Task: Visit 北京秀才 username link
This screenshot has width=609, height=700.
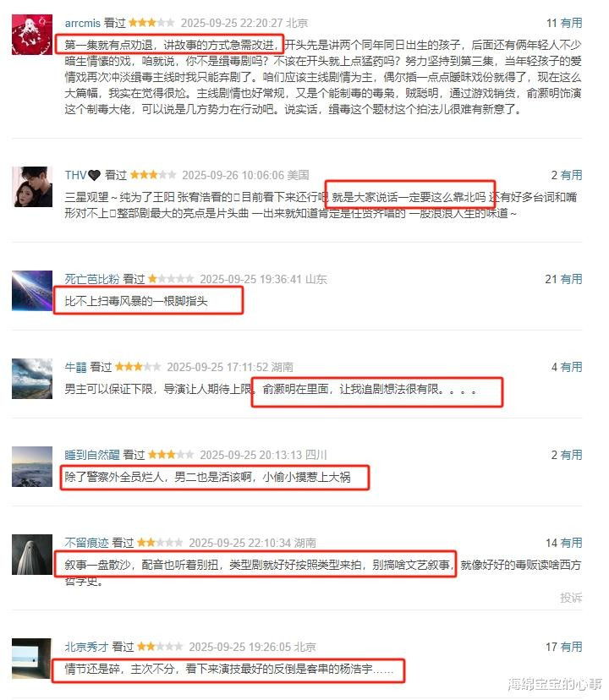Action: tap(86, 647)
